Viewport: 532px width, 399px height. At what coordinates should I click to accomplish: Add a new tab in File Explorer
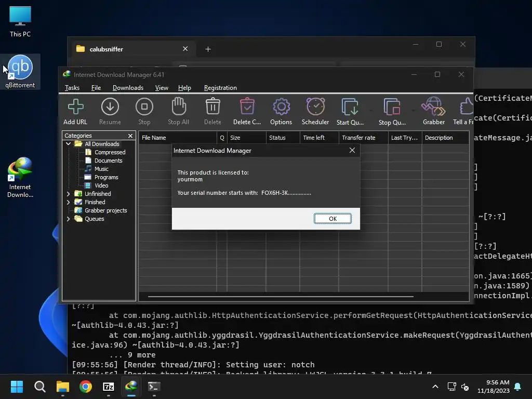point(208,49)
